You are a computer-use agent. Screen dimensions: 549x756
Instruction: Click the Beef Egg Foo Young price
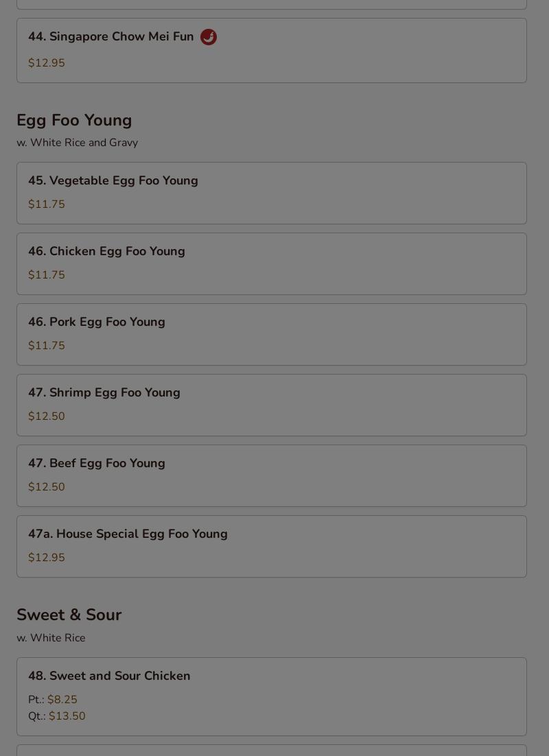tap(47, 487)
